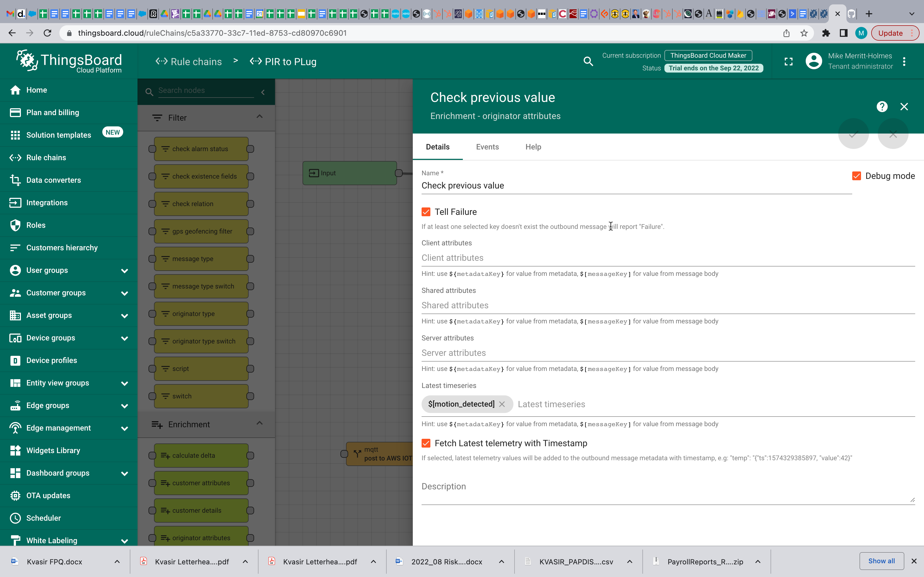Open Data converters in sidebar
The height and width of the screenshot is (577, 924).
[53, 180]
